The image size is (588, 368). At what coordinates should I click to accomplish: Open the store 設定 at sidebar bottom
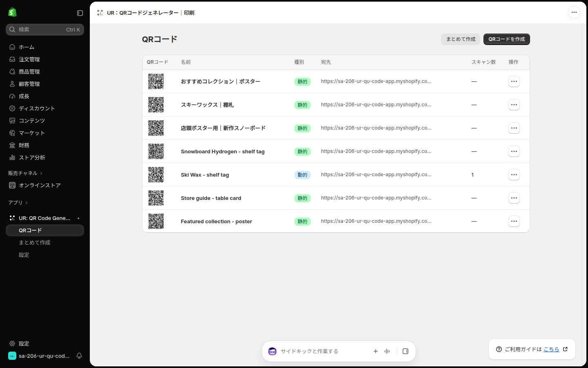(45, 343)
